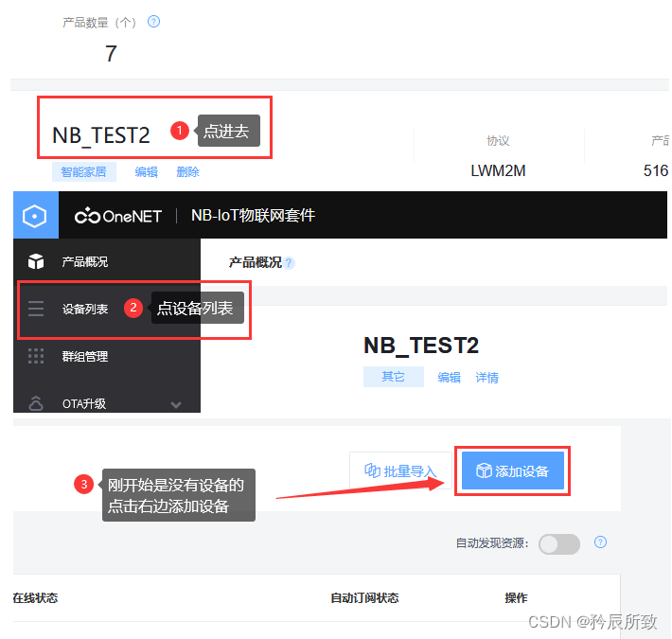Click the 批量导入 import icon

(372, 470)
